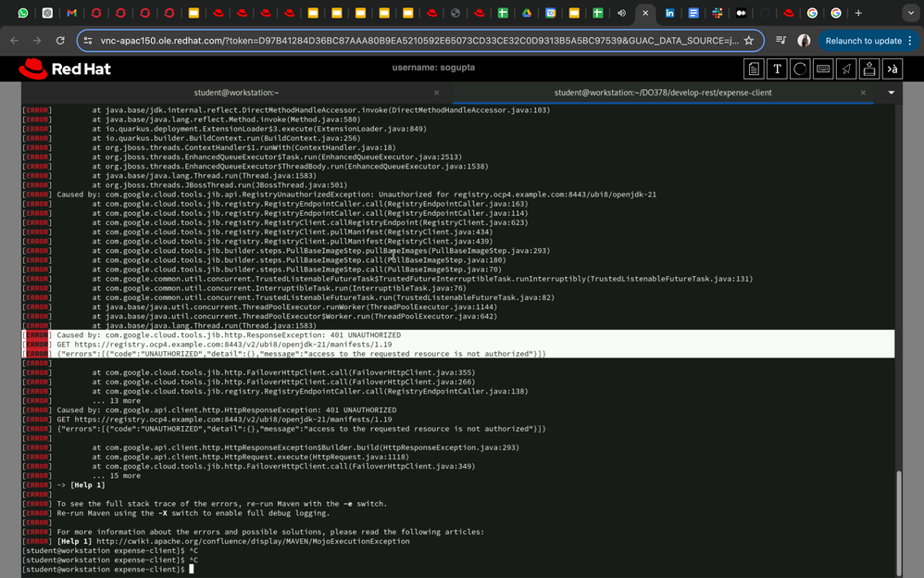This screenshot has width=924, height=578.
Task: Click the text 'T' icon in toolbar
Action: point(777,69)
